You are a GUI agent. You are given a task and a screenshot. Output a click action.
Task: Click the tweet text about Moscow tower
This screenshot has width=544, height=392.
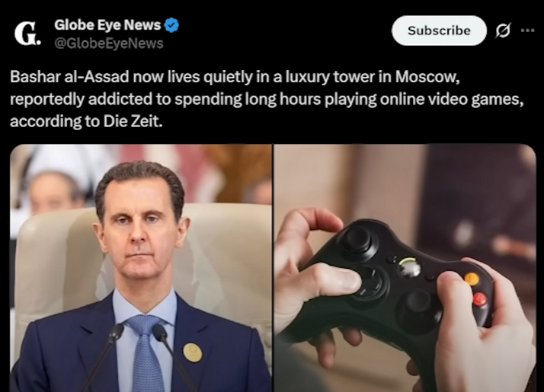point(267,99)
